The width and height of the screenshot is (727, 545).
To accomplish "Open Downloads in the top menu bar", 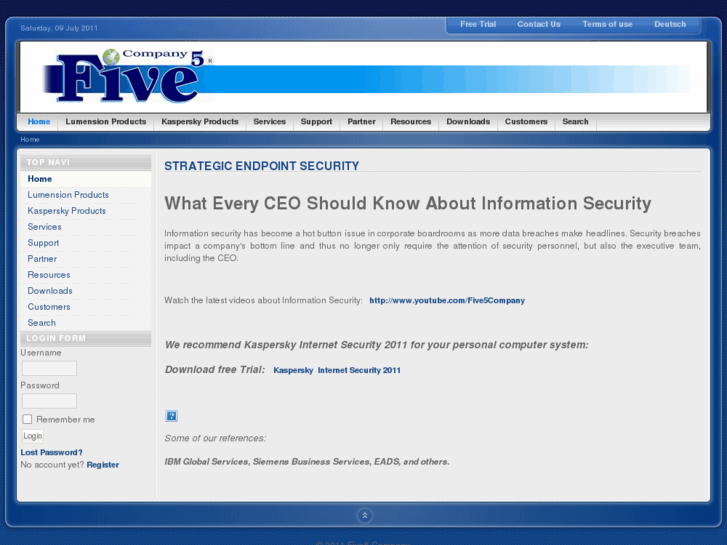I will (468, 122).
